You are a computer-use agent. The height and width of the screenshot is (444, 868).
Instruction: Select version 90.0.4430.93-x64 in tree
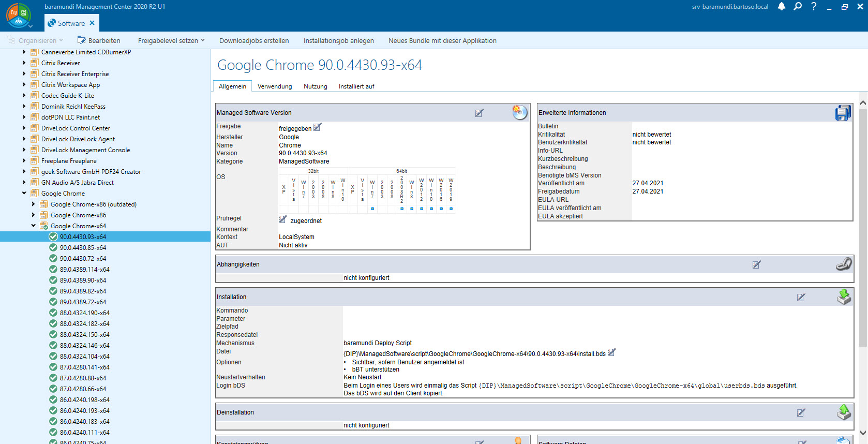point(83,236)
